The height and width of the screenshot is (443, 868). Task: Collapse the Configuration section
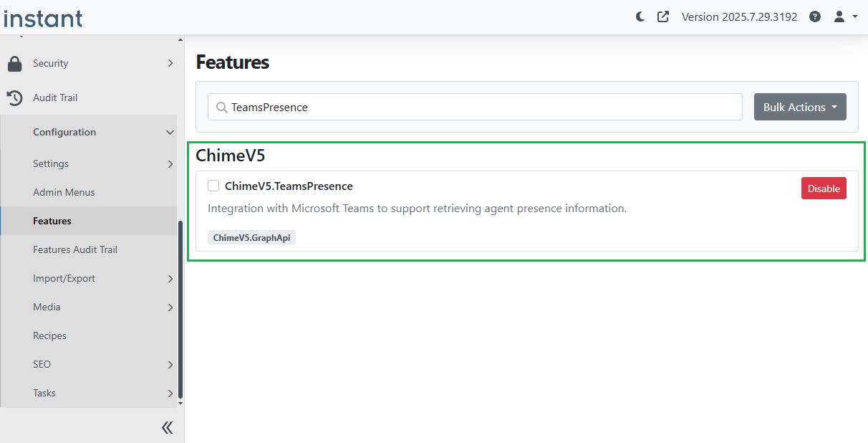click(x=170, y=133)
